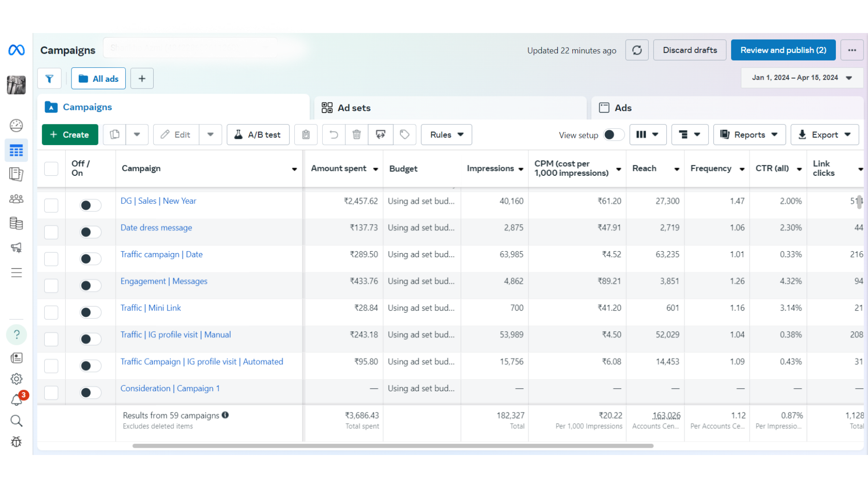Open notifications bell in sidebar
This screenshot has width=868, height=488.
(x=17, y=400)
